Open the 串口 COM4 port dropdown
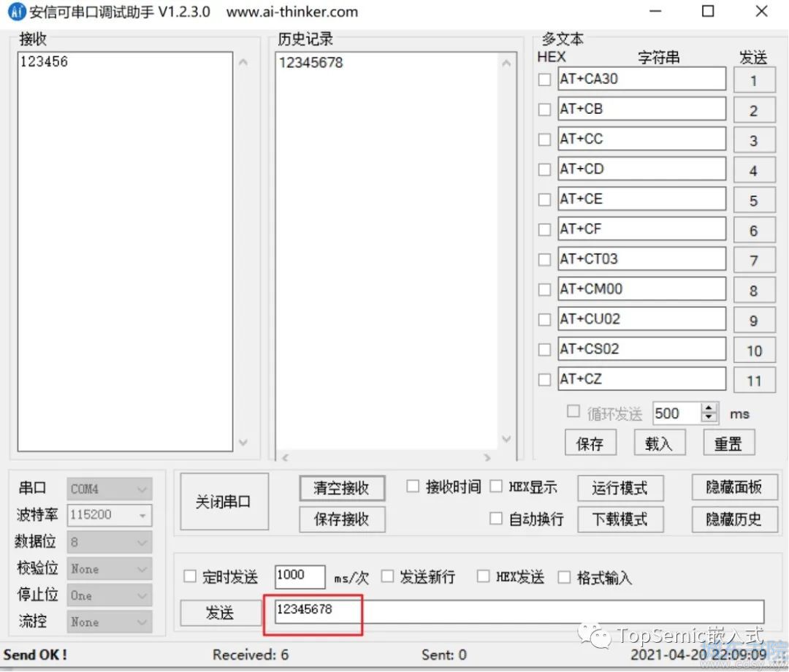The width and height of the screenshot is (789, 672). pos(109,489)
